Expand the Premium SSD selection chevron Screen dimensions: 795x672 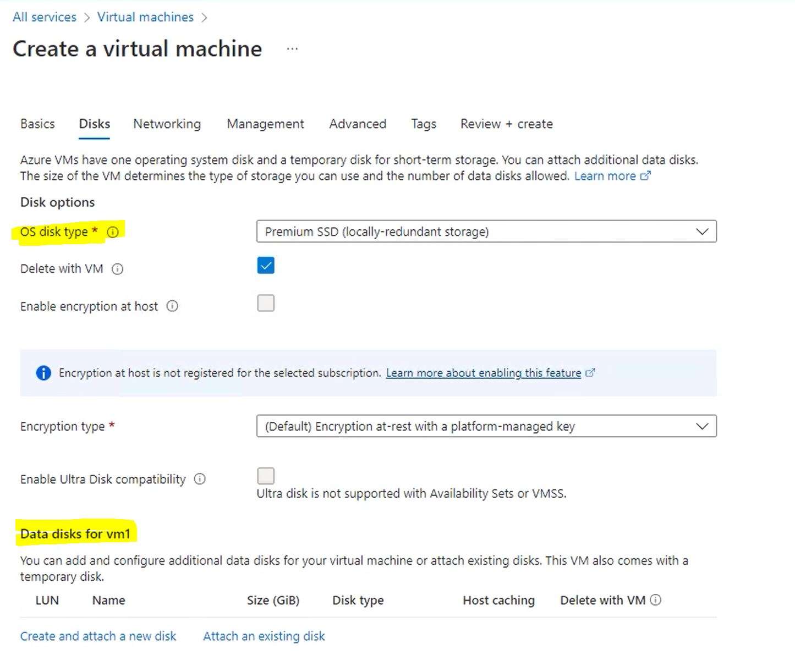click(701, 232)
